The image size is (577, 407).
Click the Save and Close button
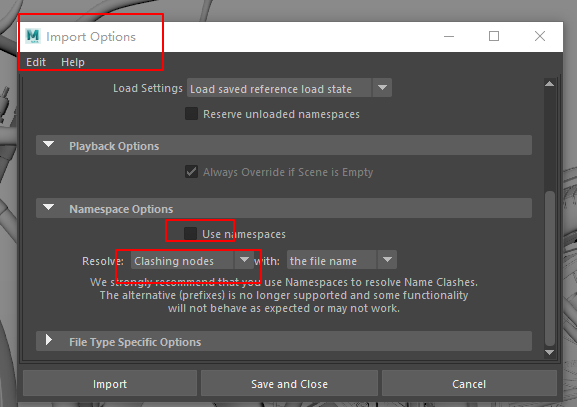pyautogui.click(x=289, y=383)
